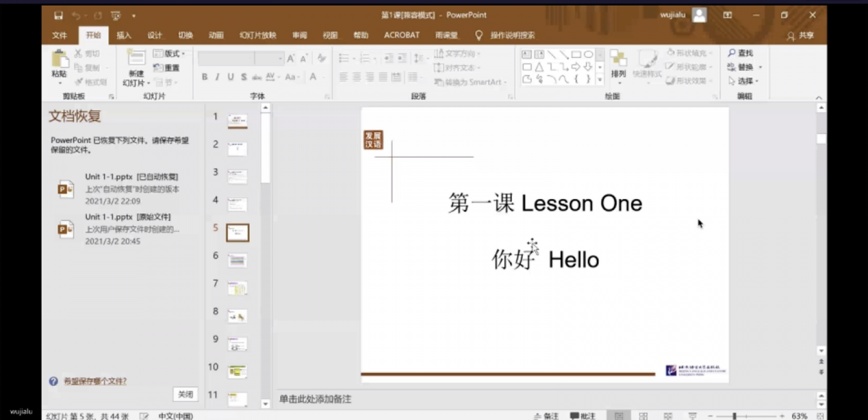This screenshot has width=868, height=420.
Task: Click the Copy (复制) icon
Action: coord(78,67)
